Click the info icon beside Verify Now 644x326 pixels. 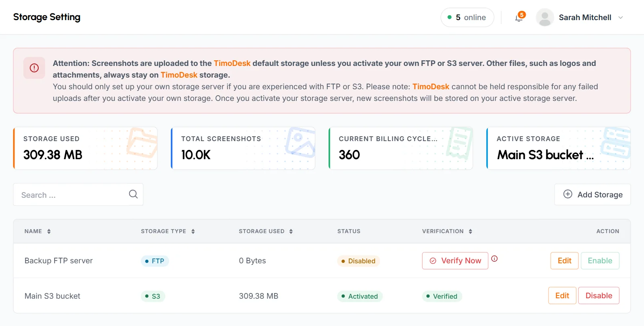tap(495, 258)
